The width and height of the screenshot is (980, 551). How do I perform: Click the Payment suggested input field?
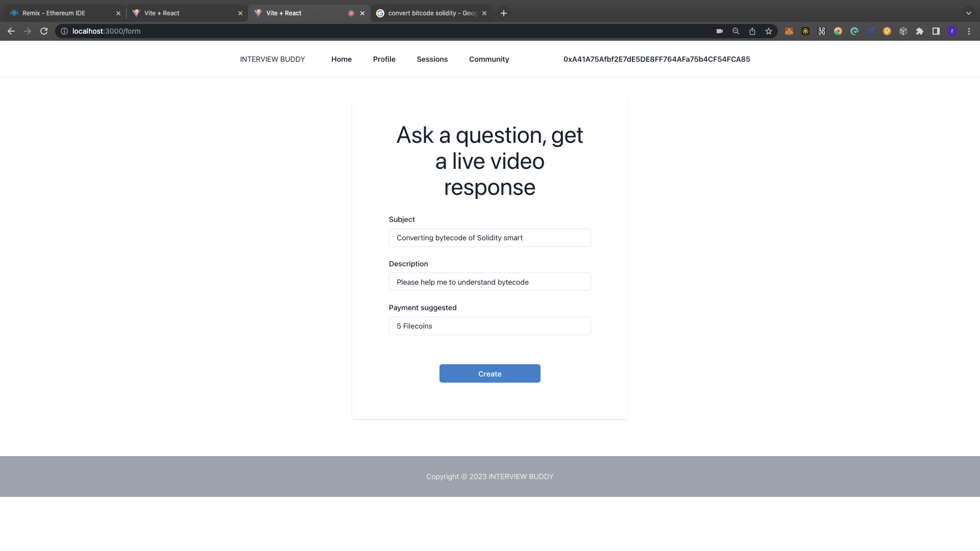(x=489, y=326)
